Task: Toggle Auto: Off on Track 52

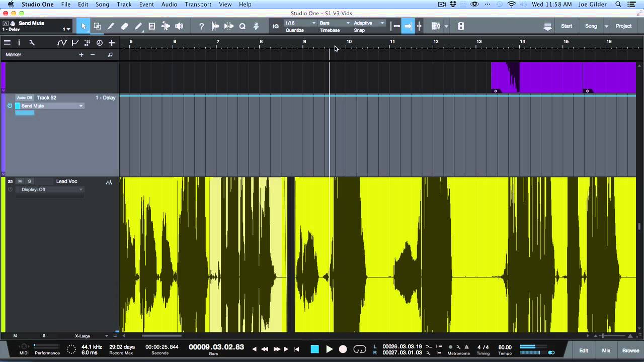Action: 24,98
